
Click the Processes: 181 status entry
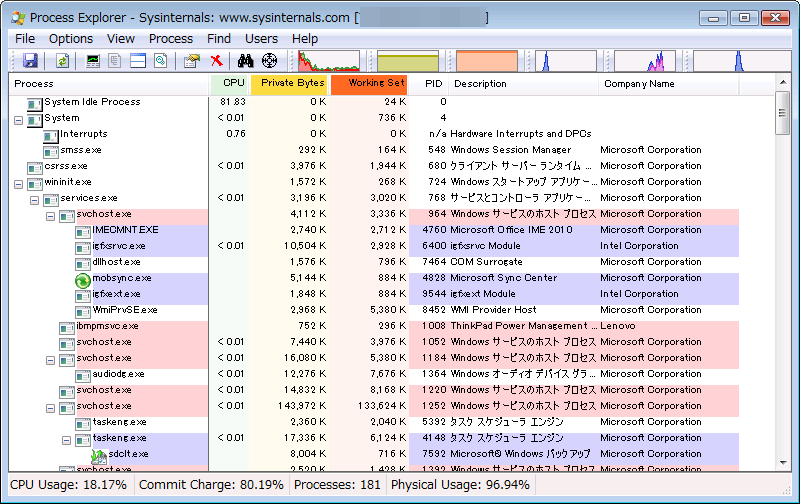(337, 485)
